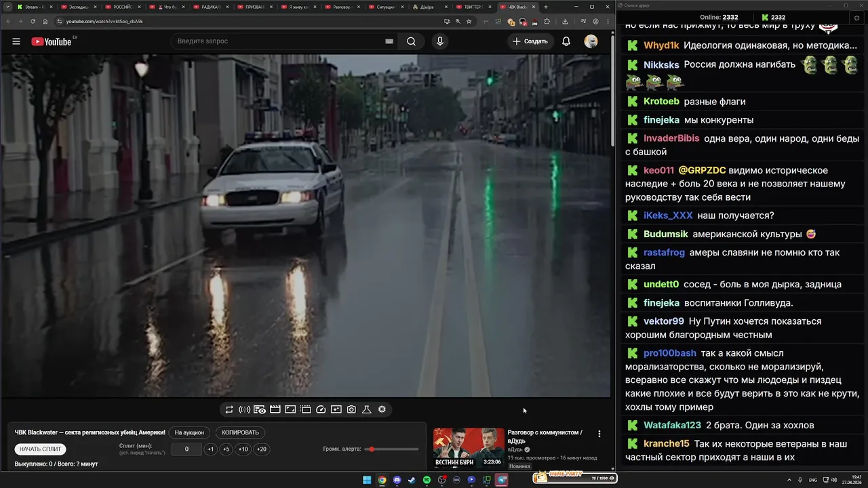Toggle loop icon in player toolbar

pos(229,409)
